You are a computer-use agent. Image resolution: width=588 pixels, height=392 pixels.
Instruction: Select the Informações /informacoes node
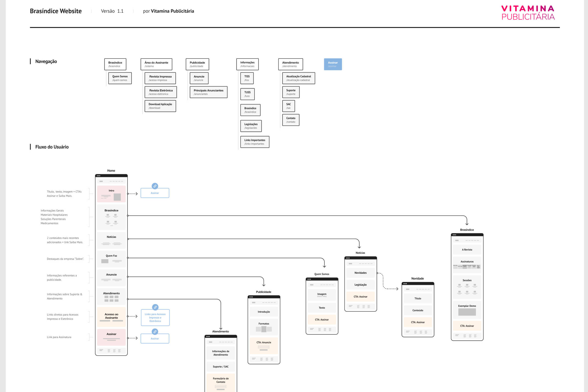247,64
